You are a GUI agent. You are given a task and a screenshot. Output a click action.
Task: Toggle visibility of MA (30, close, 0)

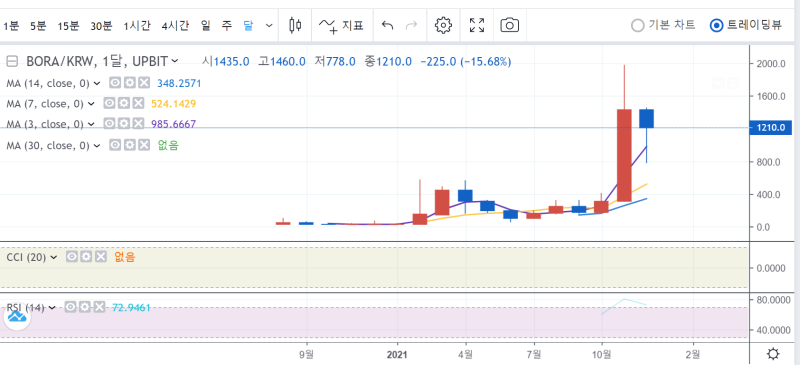tap(116, 145)
